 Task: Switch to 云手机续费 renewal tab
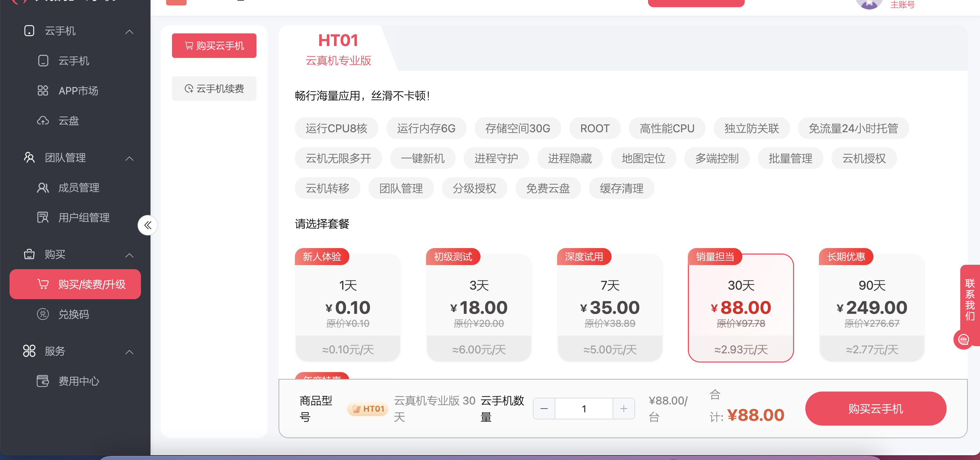(214, 89)
